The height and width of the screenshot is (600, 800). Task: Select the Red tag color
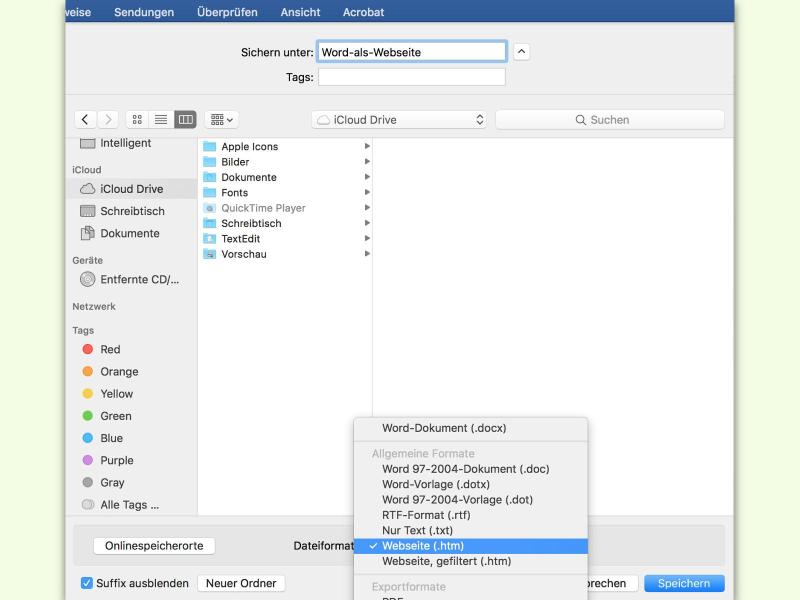coord(110,350)
